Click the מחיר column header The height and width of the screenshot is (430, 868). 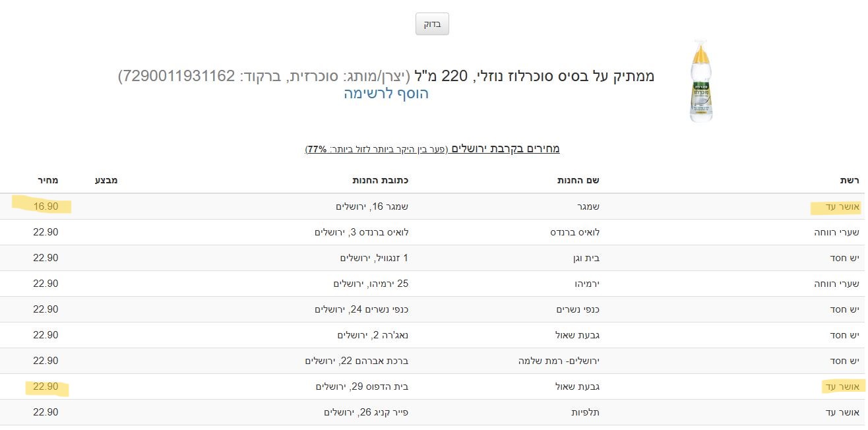tap(49, 179)
